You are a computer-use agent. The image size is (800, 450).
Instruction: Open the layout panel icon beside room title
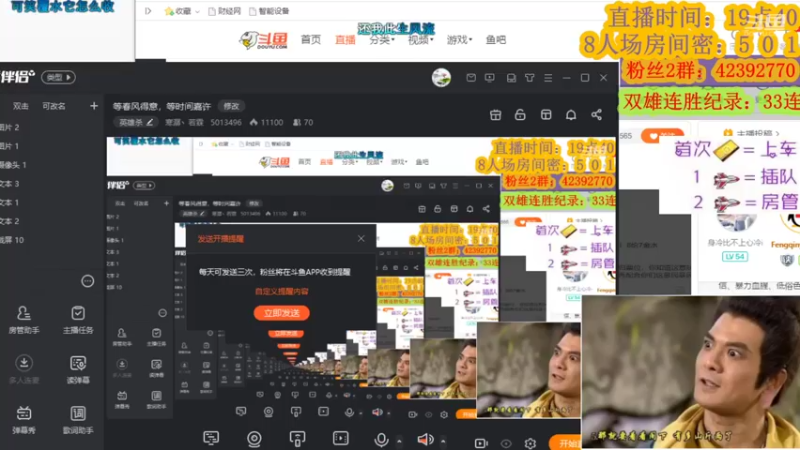point(546,115)
